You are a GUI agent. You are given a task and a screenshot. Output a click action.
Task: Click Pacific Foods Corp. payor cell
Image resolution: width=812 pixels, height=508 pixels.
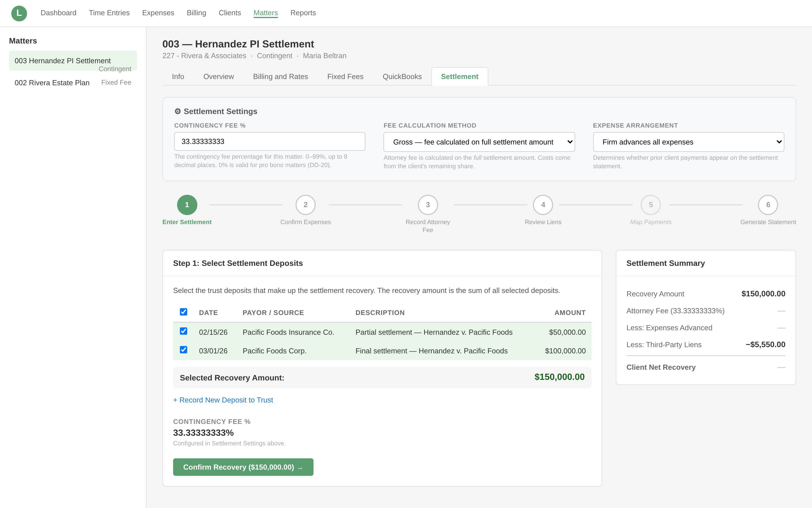pos(274,351)
